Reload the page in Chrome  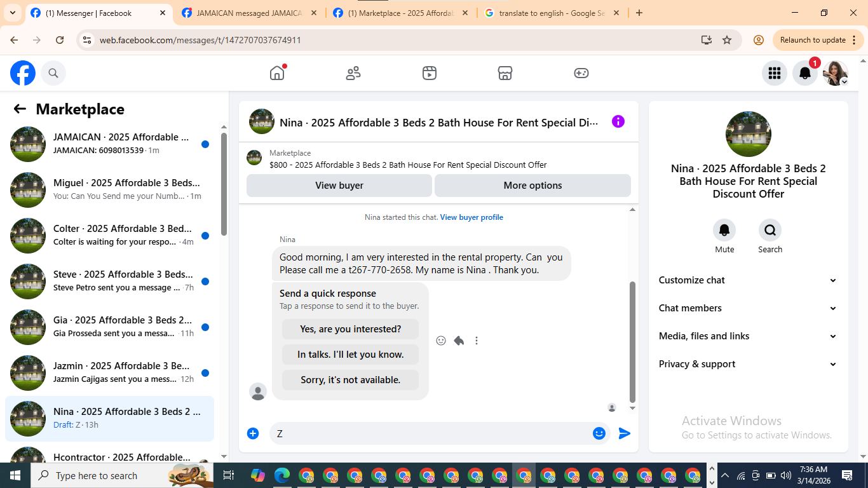(60, 40)
